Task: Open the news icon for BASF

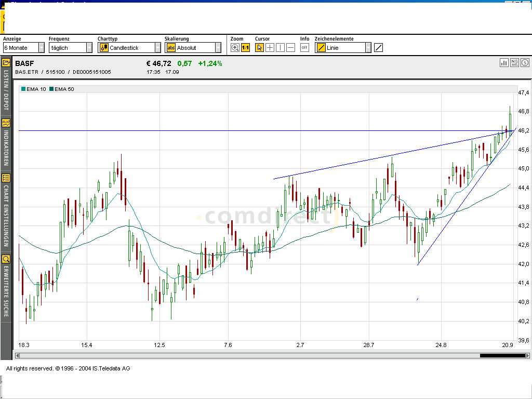Action: tap(514, 63)
